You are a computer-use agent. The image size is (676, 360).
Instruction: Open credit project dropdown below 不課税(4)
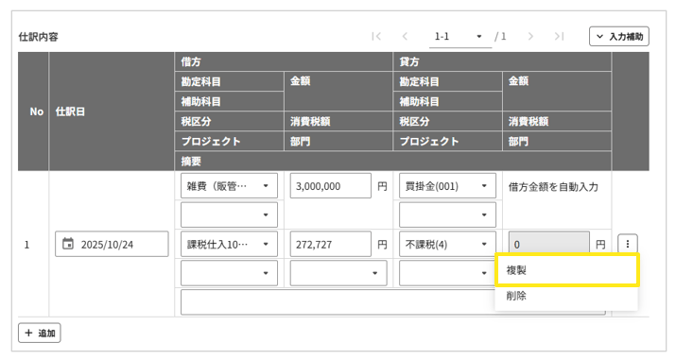point(448,273)
